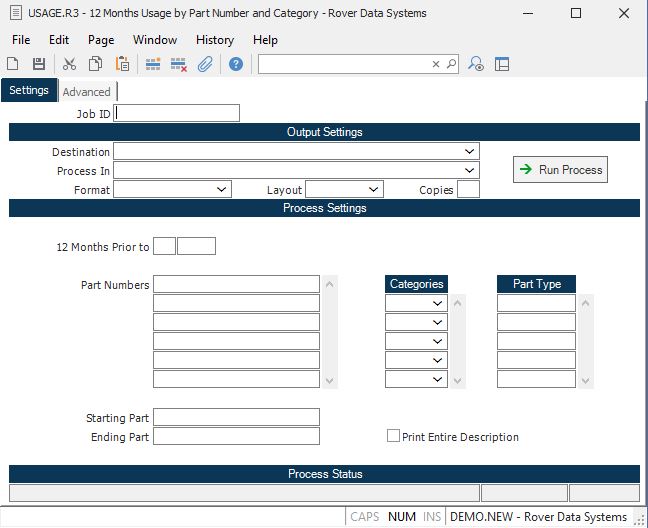Enable Print Entire Description checkbox
The width and height of the screenshot is (648, 528).
tap(394, 436)
